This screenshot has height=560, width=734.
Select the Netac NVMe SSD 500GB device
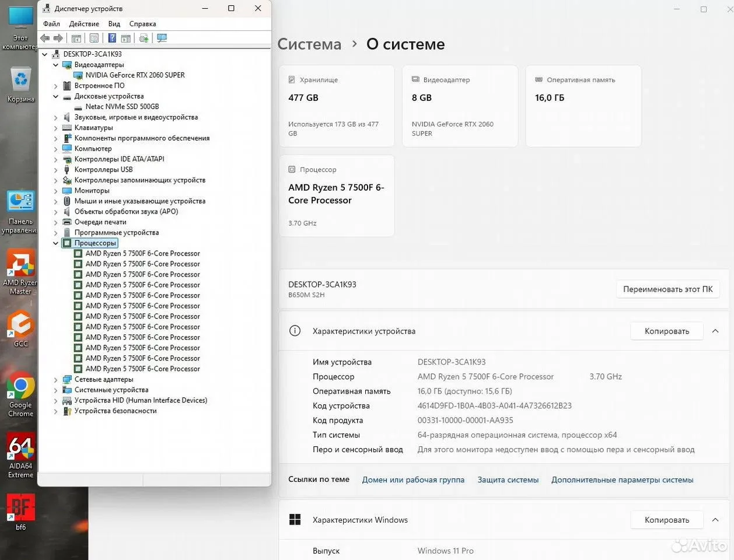click(x=122, y=107)
